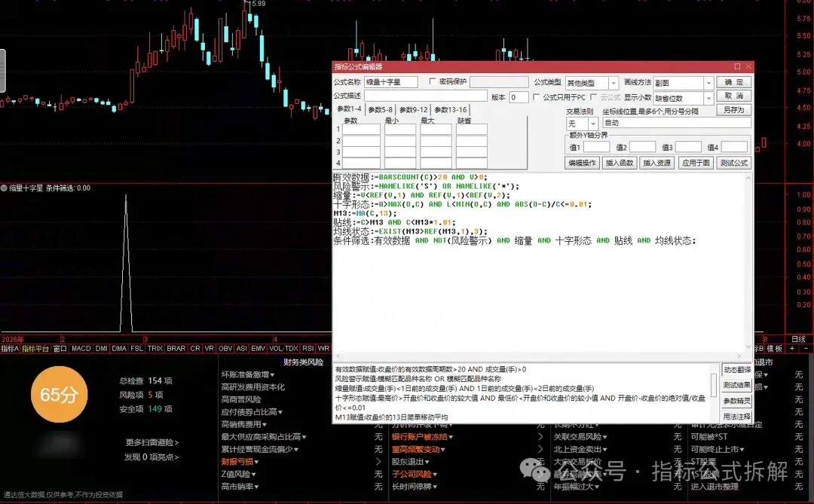
Task: Click the 版本 field showing 0
Action: click(x=518, y=97)
